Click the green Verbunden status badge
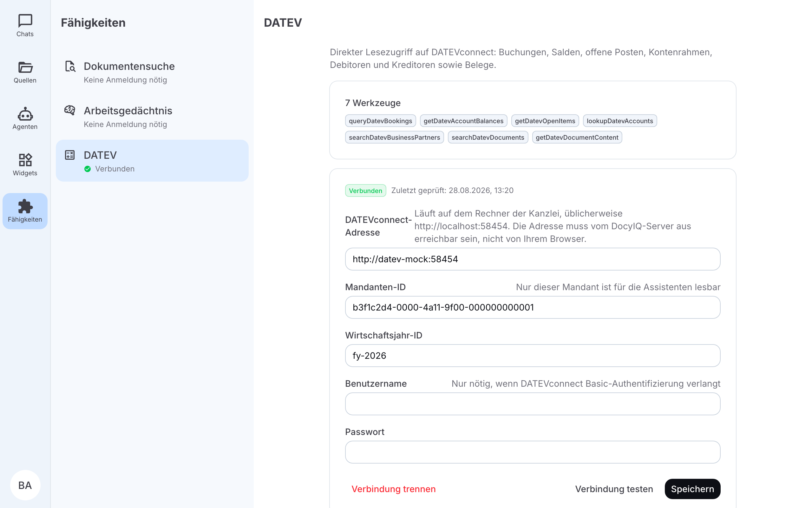The height and width of the screenshot is (508, 812). coord(365,190)
